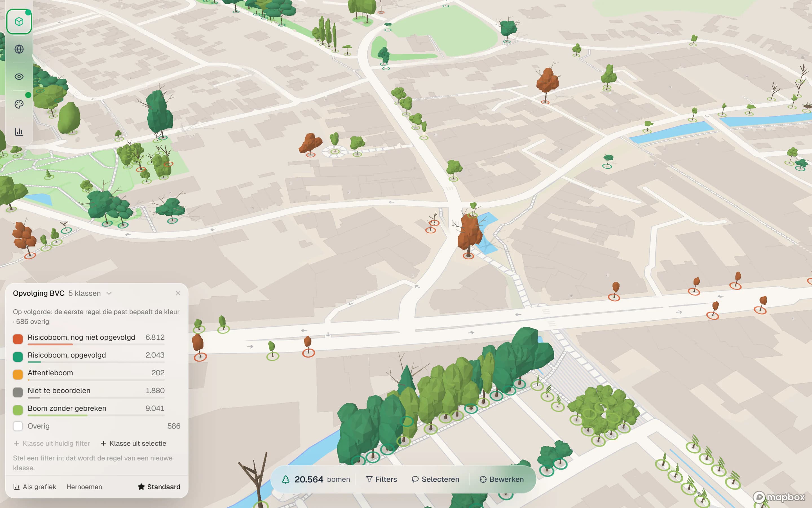Screen dimensions: 812x508
Task: Click 'Klasse uit huidig filter' button
Action: click(52, 443)
